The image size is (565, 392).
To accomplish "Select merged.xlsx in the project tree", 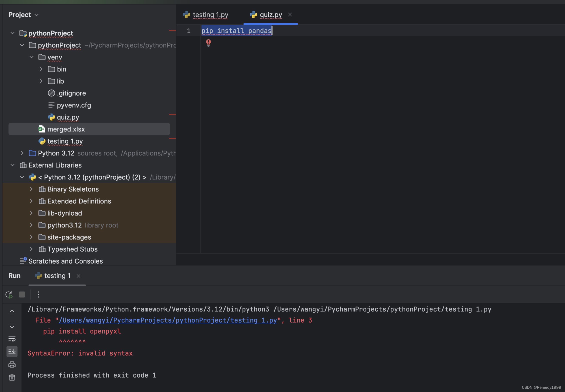I will [x=66, y=129].
